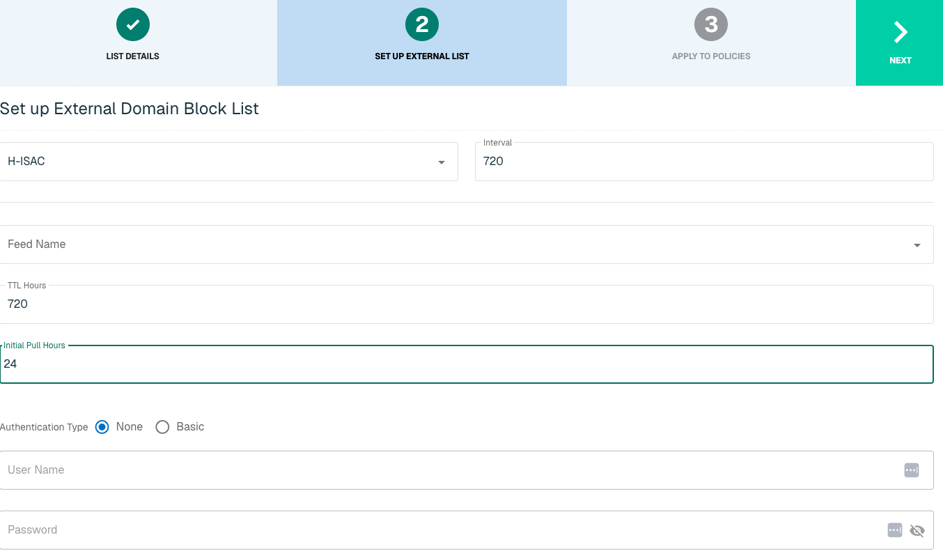Image resolution: width=943 pixels, height=560 pixels.
Task: Select Set Up External List step
Action: pos(421,42)
